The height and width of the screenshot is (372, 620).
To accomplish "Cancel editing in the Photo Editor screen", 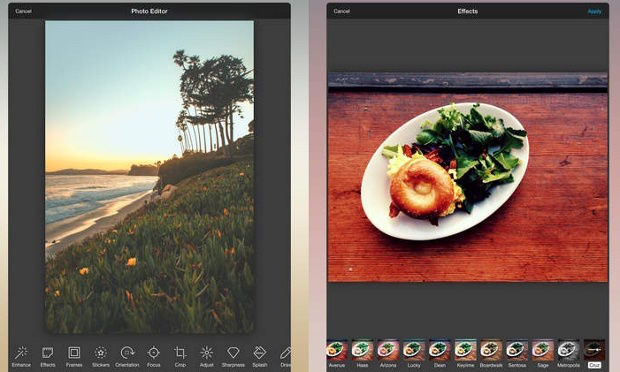I will click(23, 11).
